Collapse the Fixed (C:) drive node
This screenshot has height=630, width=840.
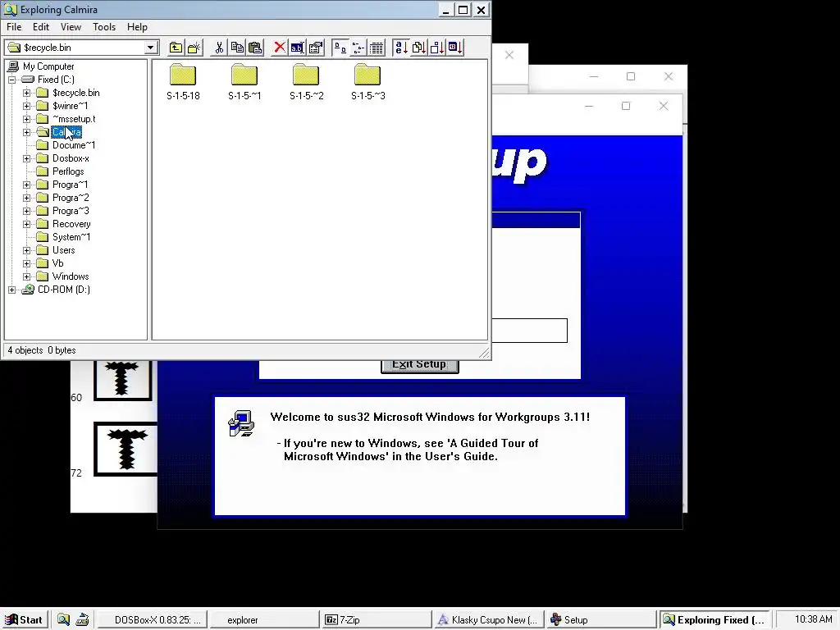[11, 80]
